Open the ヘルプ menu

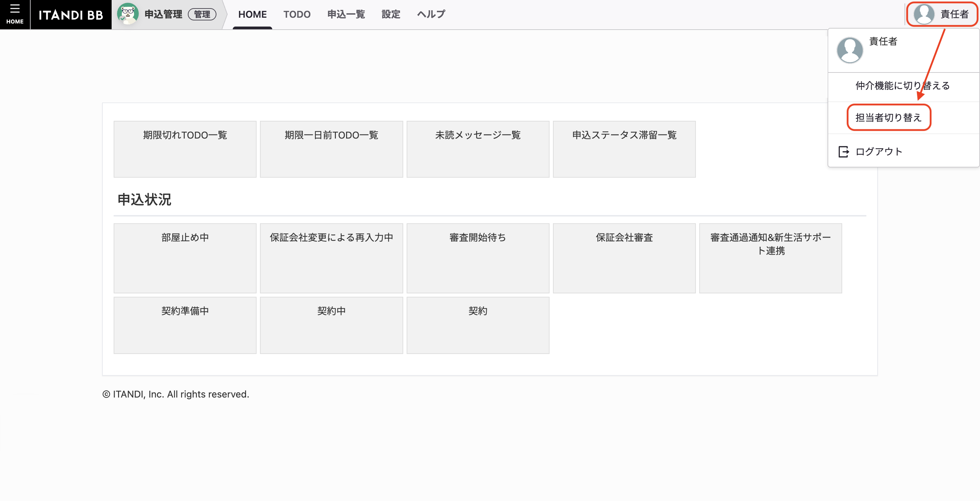coord(431,14)
